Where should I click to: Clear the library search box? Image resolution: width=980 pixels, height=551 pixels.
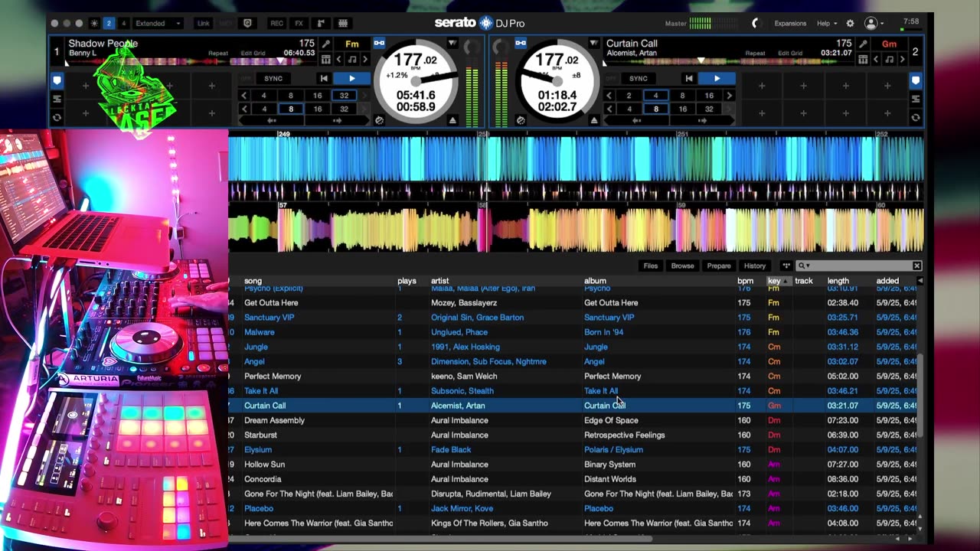[x=916, y=266]
